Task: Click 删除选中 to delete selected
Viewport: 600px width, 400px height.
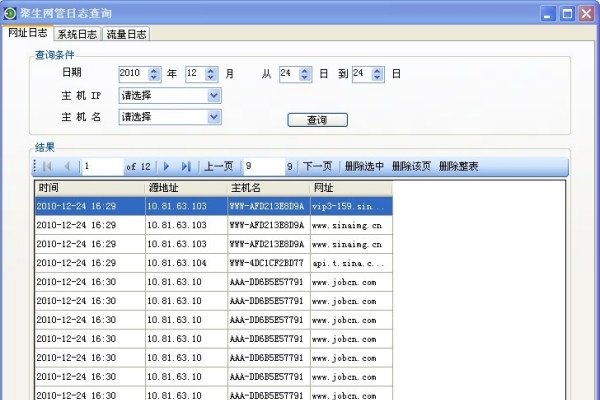Action: pos(364,166)
